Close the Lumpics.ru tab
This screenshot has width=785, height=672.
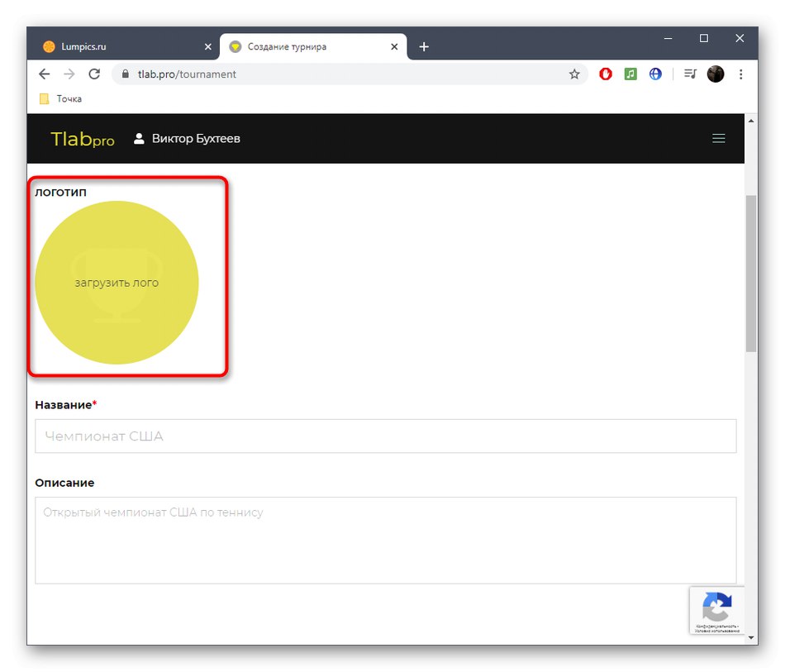pos(207,46)
